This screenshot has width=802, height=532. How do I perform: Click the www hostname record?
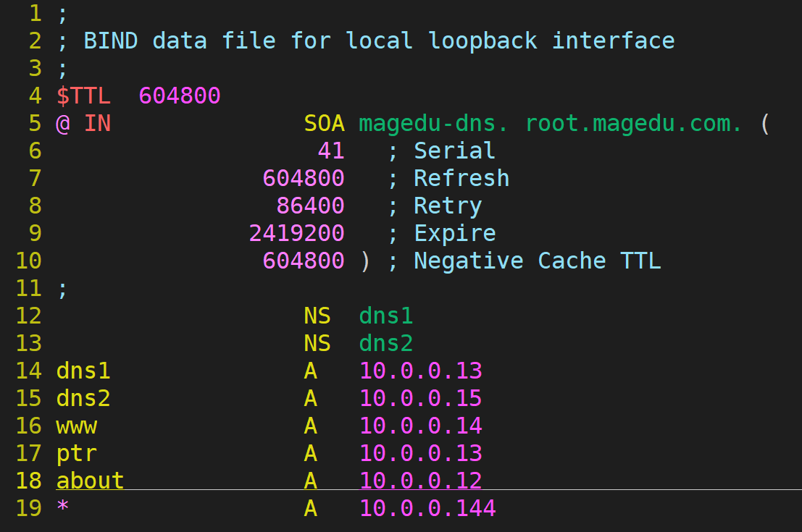click(x=77, y=427)
